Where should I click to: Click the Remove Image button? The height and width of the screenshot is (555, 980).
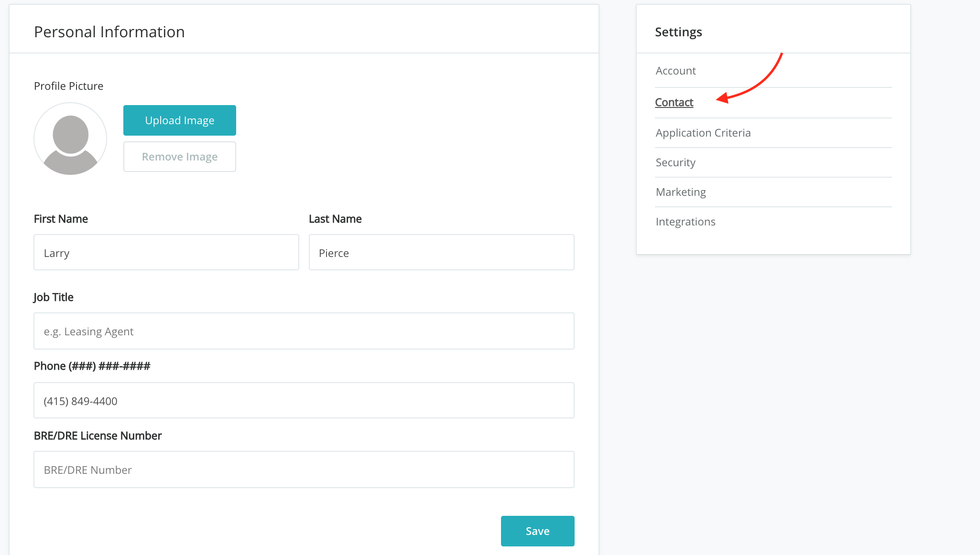pos(179,157)
